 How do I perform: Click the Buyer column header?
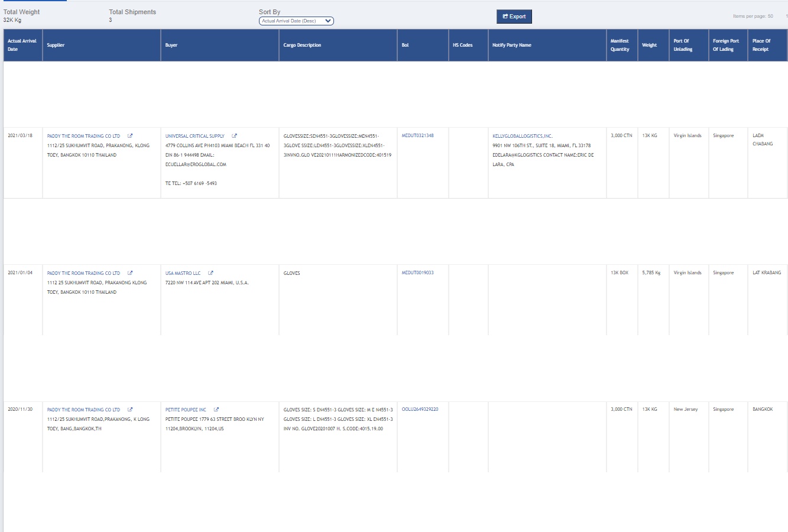pos(171,45)
